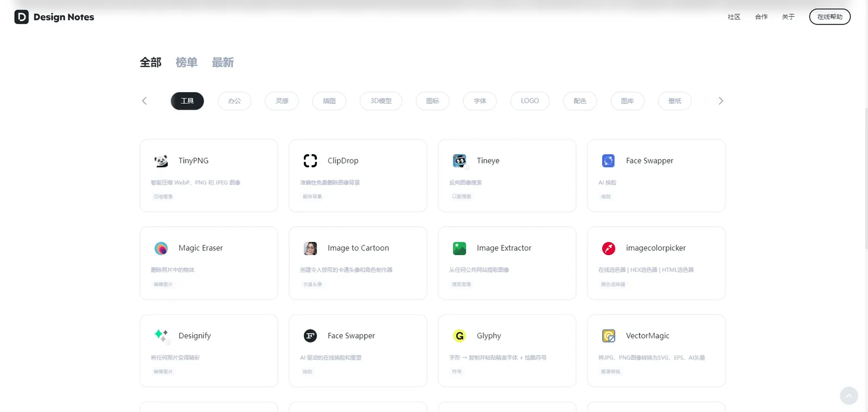This screenshot has height=412, width=868.
Task: Switch to the 榜单 tab
Action: coord(187,62)
